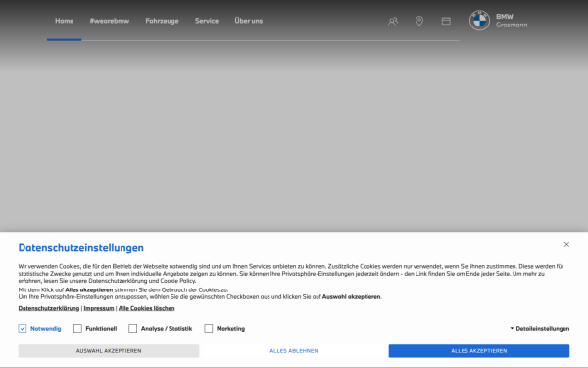The image size is (588, 368).
Task: Open the Service menu
Action: coord(207,21)
